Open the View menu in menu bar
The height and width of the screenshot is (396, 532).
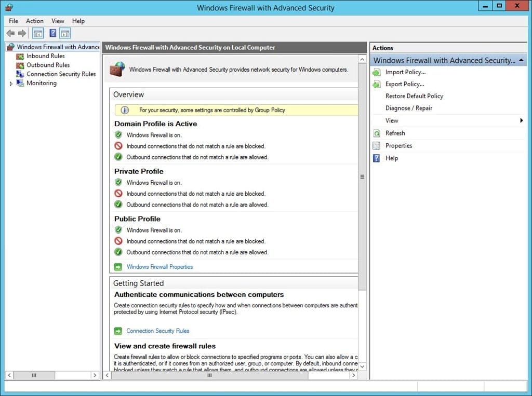point(58,21)
